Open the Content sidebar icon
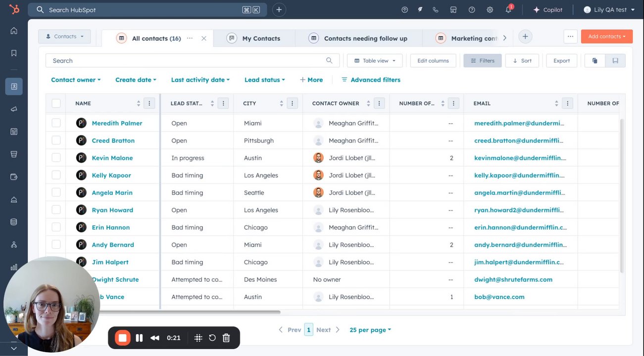644x356 pixels. (14, 132)
